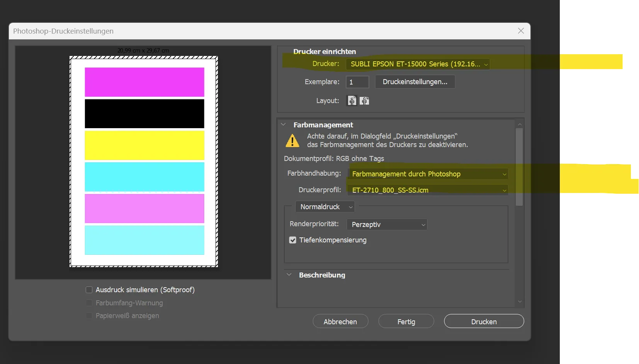Select landscape layout orientation icon

point(364,101)
